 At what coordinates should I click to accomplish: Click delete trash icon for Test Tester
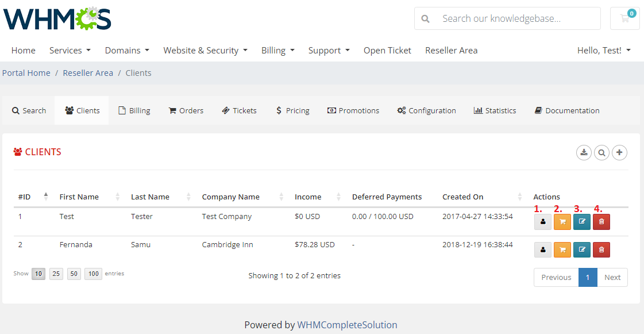click(601, 222)
